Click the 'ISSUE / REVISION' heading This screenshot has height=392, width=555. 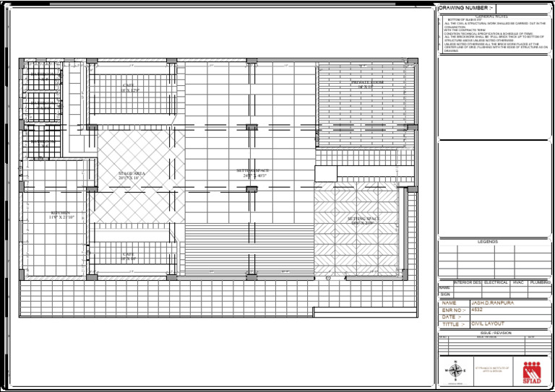(x=496, y=333)
